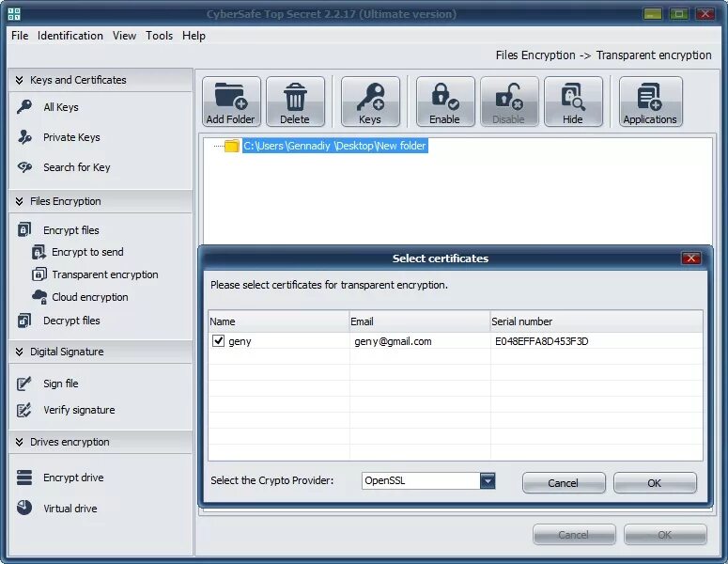Click serial number E048EFFA8D453F3D
The height and width of the screenshot is (564, 728).
(x=541, y=341)
